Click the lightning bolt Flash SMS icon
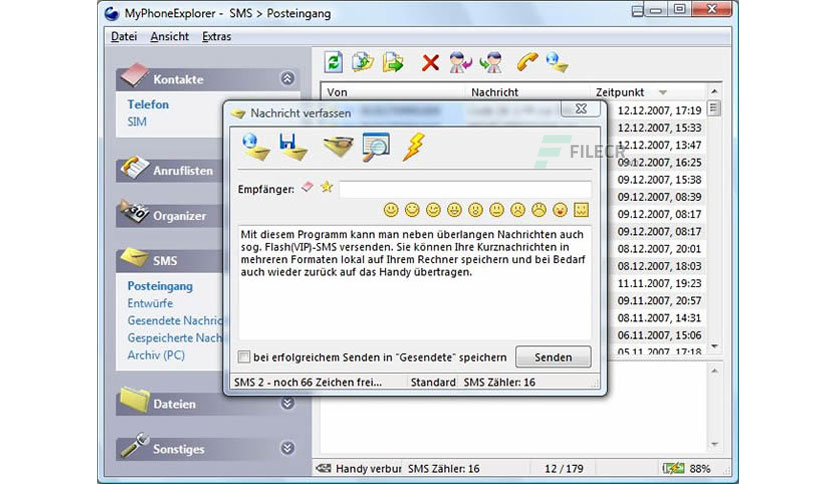The height and width of the screenshot is (484, 836). (414, 147)
